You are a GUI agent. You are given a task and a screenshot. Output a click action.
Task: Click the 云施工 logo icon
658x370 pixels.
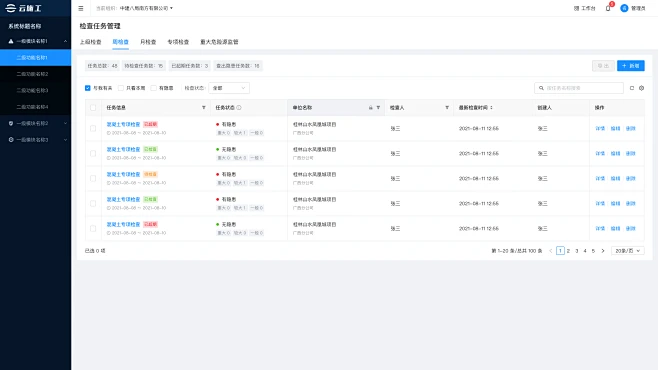click(10, 8)
